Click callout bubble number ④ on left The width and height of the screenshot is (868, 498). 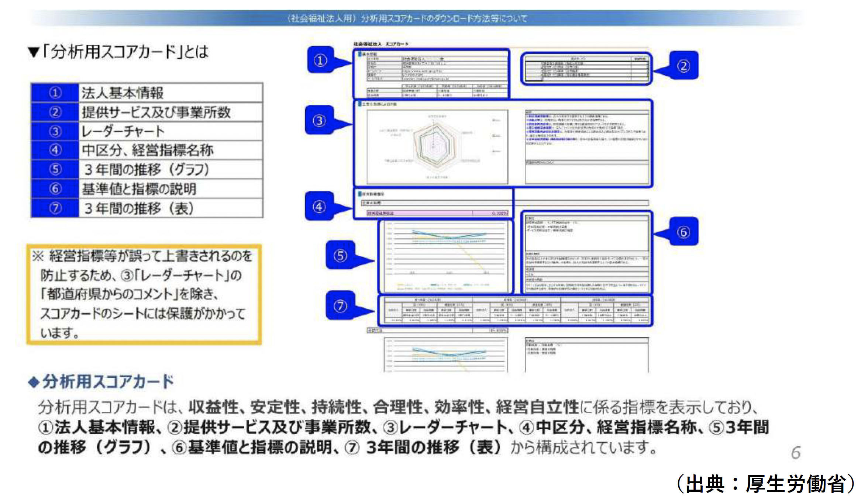coord(319,206)
